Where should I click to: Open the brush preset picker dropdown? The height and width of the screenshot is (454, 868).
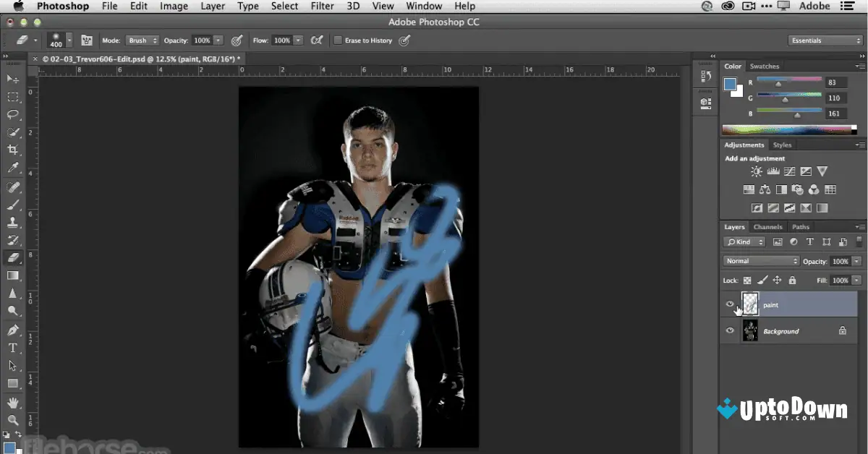coord(69,40)
